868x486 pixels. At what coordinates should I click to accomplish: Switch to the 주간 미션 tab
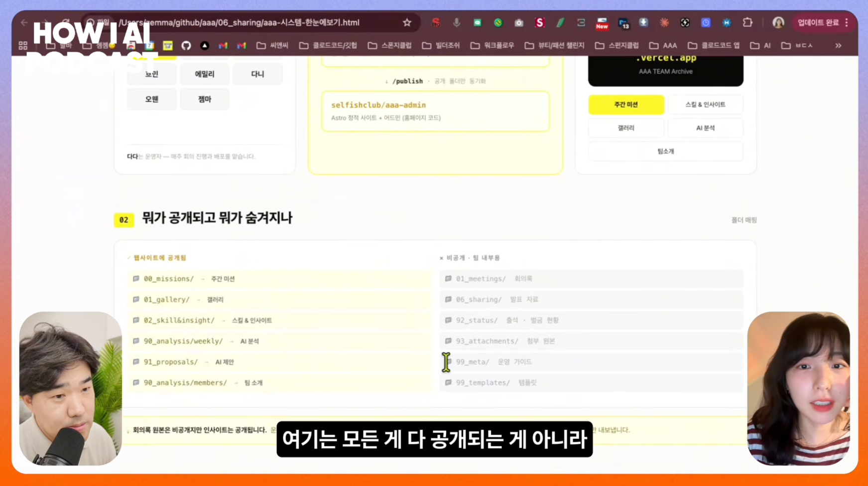[x=626, y=105]
